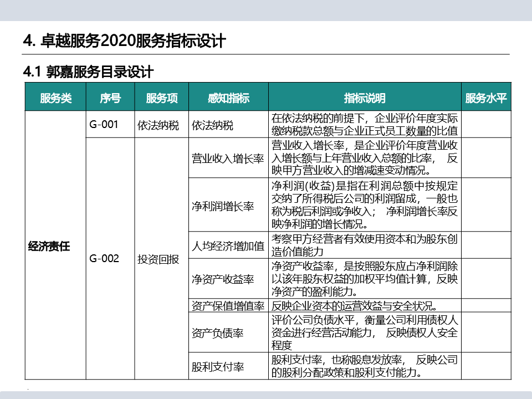This screenshot has height=399, width=532.
Task: Select the 'G-002' sequence cell
Action: pos(110,259)
